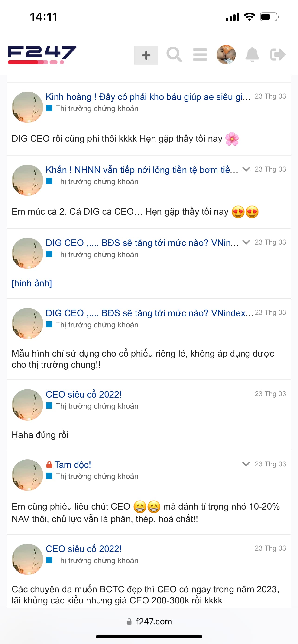Expand chevron beside 'DIG CEO ,.... VNin…' post

[246, 242]
